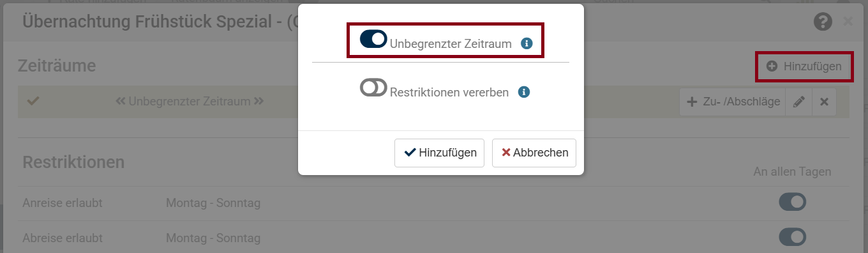This screenshot has height=253, width=868.
Task: Click the Zu- /Abschläge button
Action: (x=733, y=102)
